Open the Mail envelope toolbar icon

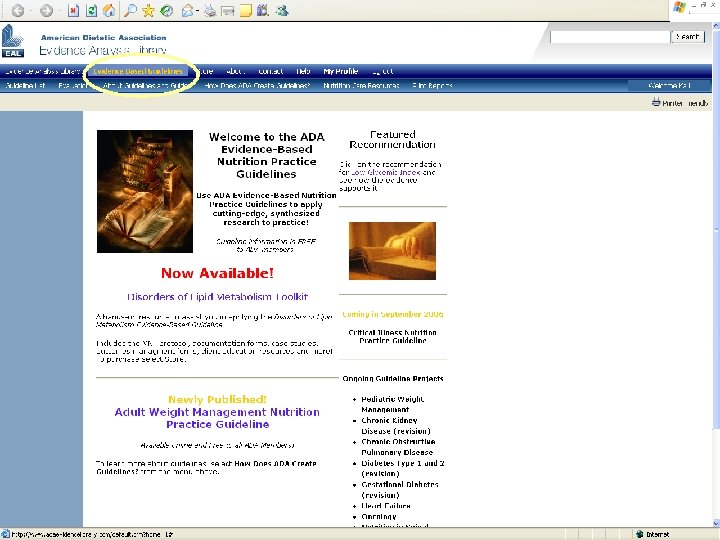(187, 10)
